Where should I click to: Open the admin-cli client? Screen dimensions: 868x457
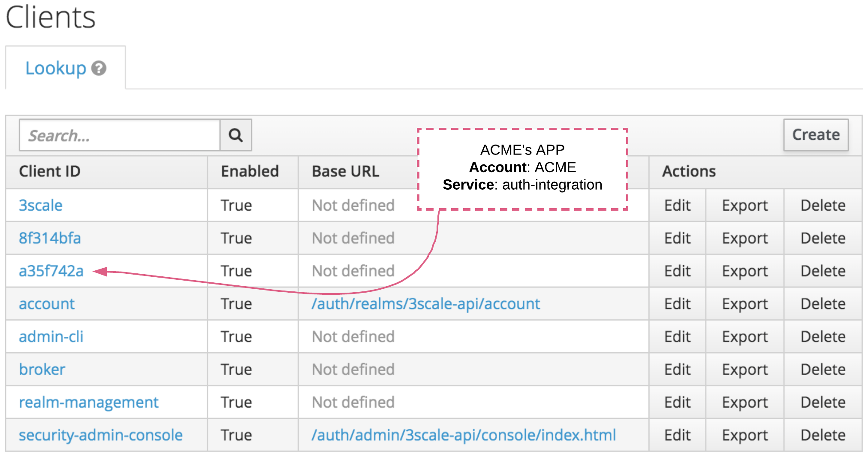point(51,336)
